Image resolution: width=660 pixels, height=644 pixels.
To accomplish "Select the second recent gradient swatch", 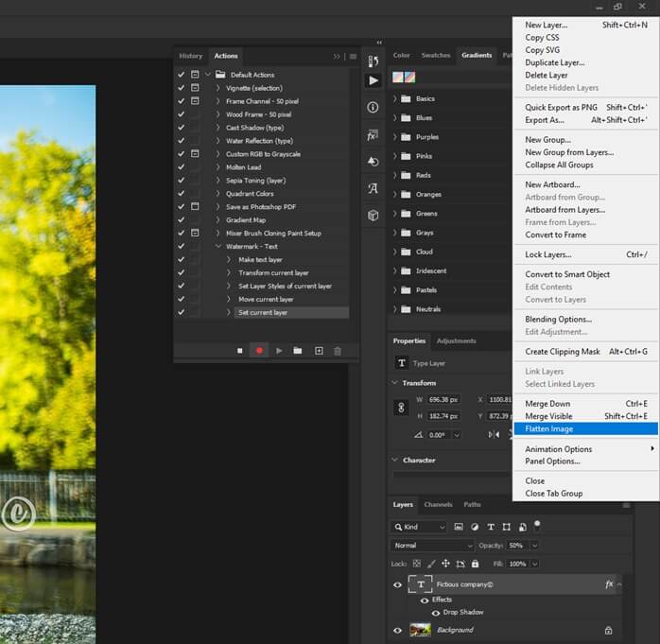I will click(409, 77).
